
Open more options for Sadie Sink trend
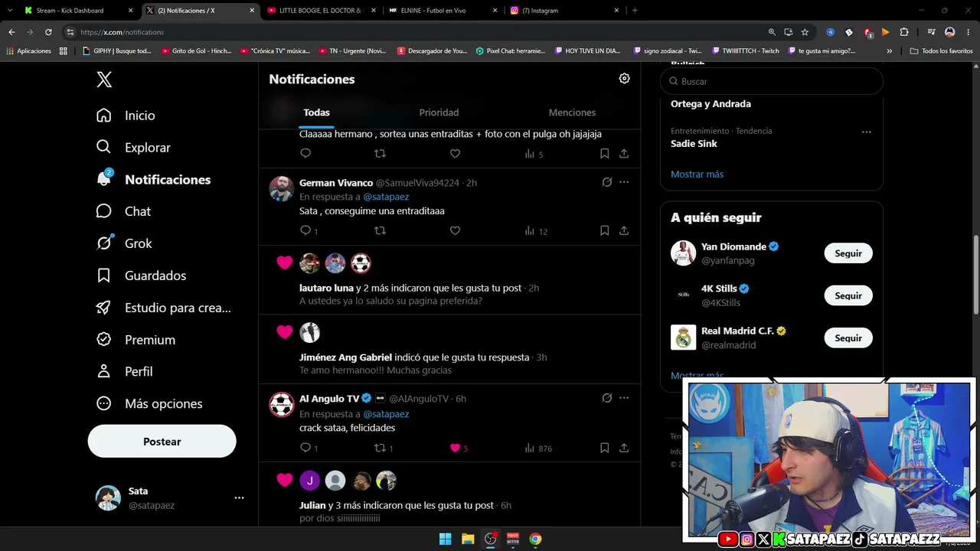866,132
